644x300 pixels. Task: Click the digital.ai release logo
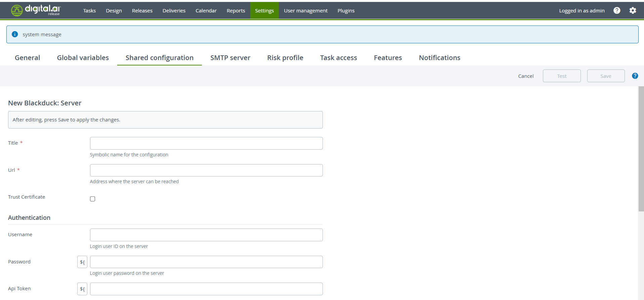pyautogui.click(x=36, y=10)
